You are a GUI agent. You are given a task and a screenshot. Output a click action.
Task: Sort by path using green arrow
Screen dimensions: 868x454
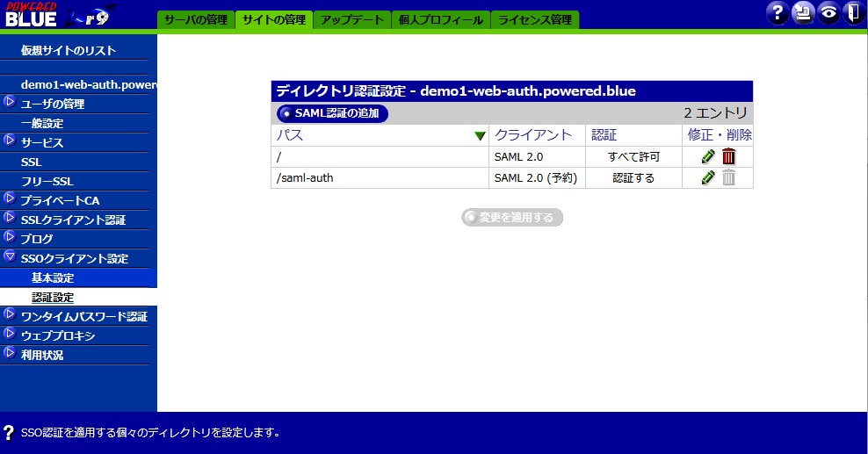(x=480, y=135)
